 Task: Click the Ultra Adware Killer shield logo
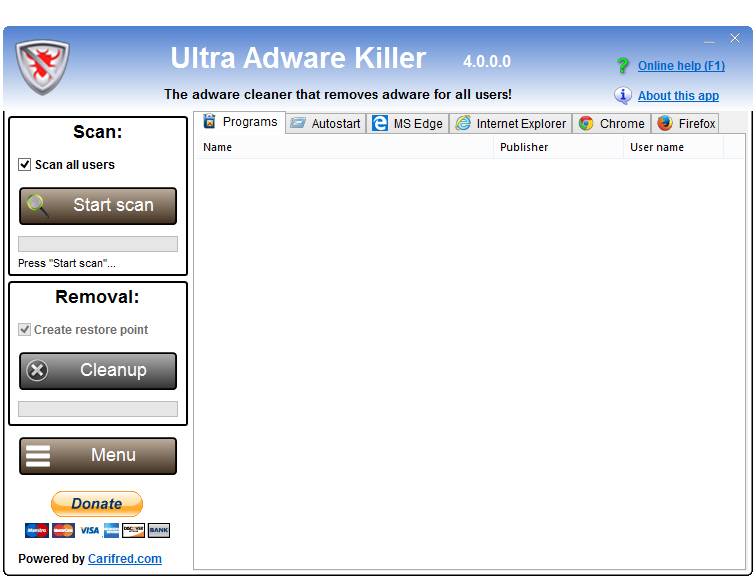point(42,67)
